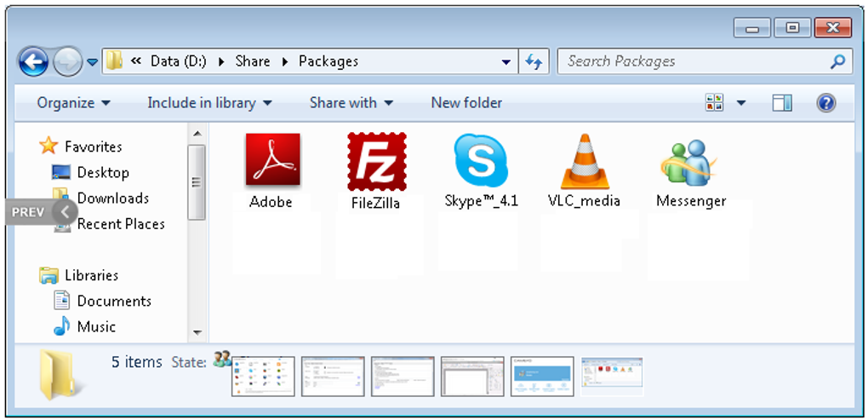Open fourth thumbnail in bottom strip
Viewport: 868px width, 420px height.
click(472, 377)
